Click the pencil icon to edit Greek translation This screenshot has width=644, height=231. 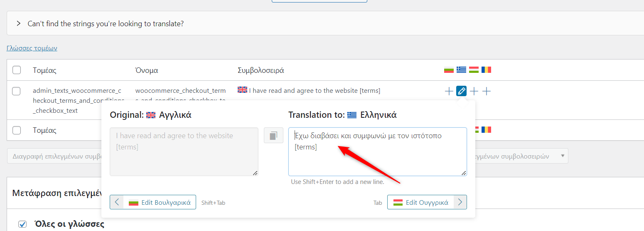pos(461,91)
